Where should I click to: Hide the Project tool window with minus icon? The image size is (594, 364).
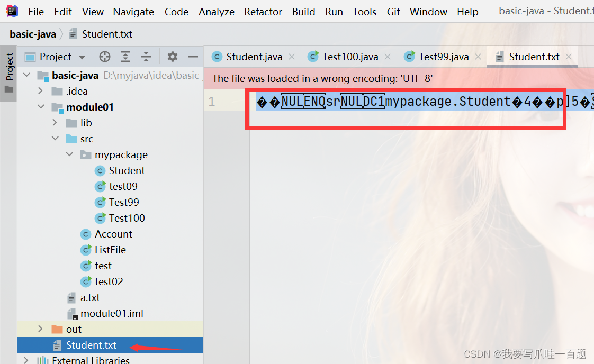[x=194, y=57]
